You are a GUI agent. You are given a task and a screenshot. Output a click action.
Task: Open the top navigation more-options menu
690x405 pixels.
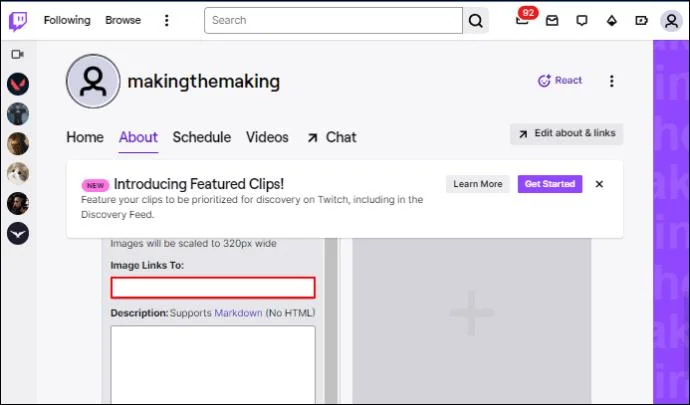click(x=166, y=20)
